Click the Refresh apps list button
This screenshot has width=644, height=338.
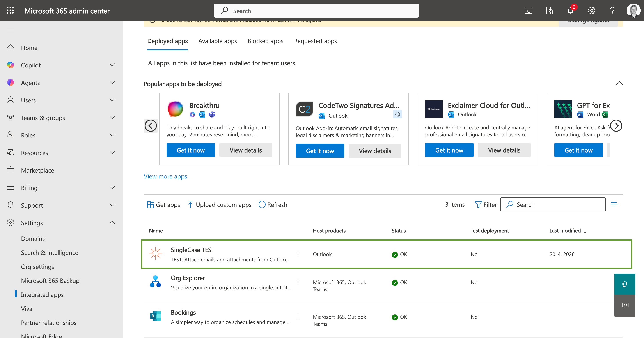tap(273, 205)
